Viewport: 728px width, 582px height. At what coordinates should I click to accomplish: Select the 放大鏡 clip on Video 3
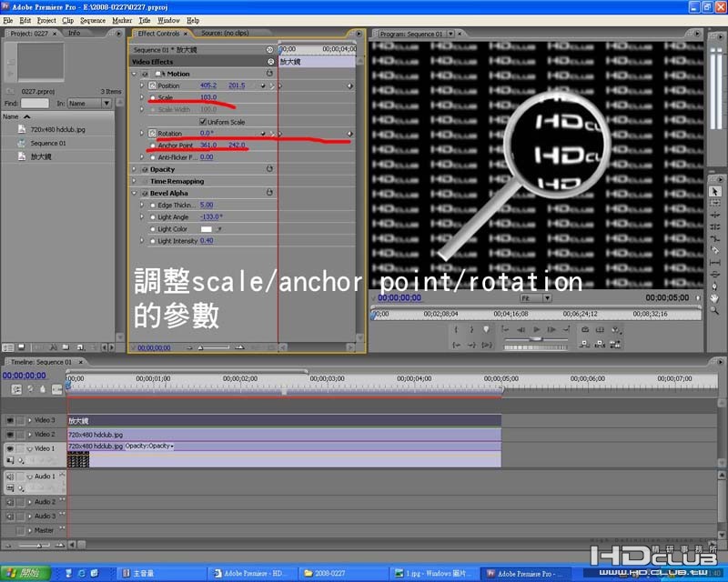(x=284, y=420)
